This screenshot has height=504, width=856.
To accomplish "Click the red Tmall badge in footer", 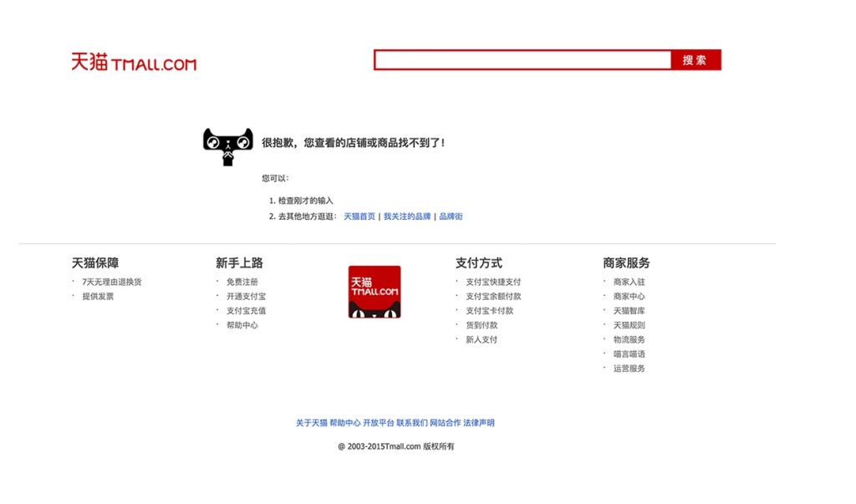I will (x=374, y=292).
